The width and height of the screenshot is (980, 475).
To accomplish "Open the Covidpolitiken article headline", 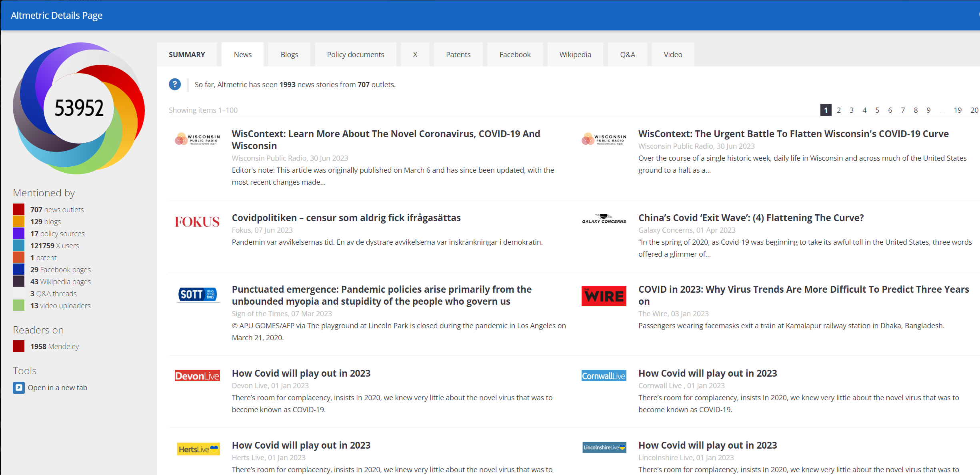I will coord(346,218).
